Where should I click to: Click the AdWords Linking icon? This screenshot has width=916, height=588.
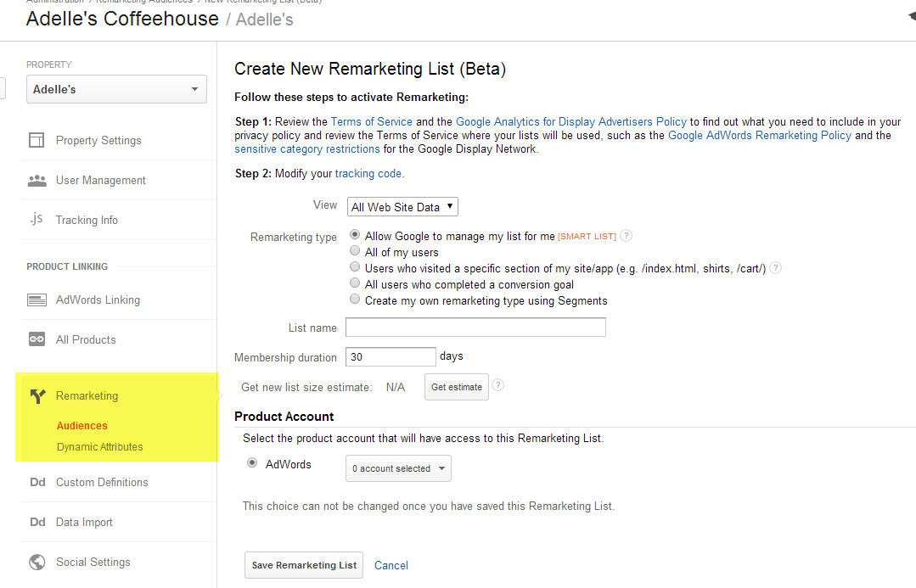coord(37,300)
